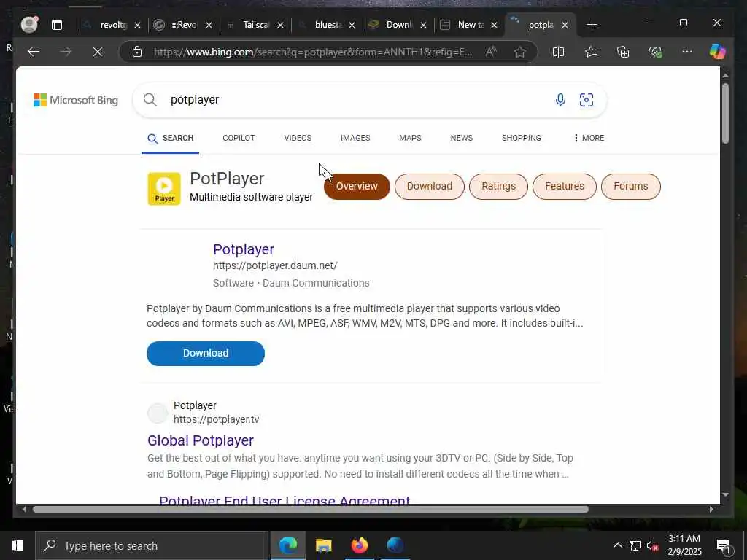Open the IMAGES search category

(355, 138)
